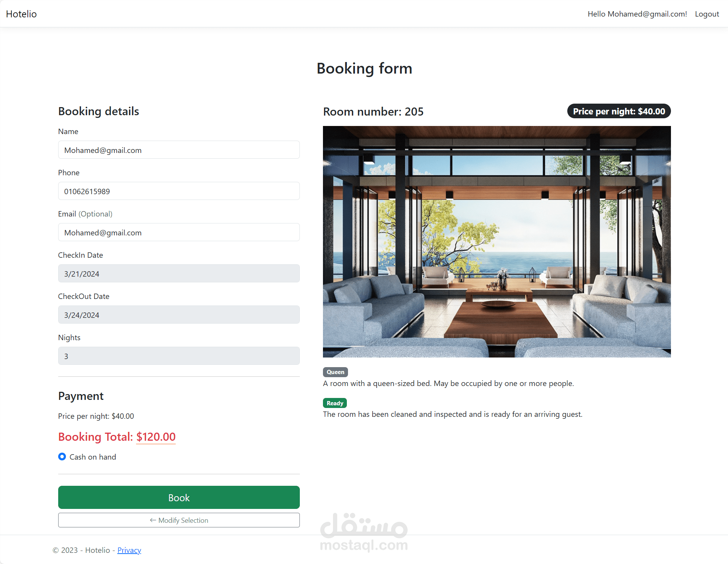
Task: Go to Hotelio home brand link
Action: click(22, 14)
